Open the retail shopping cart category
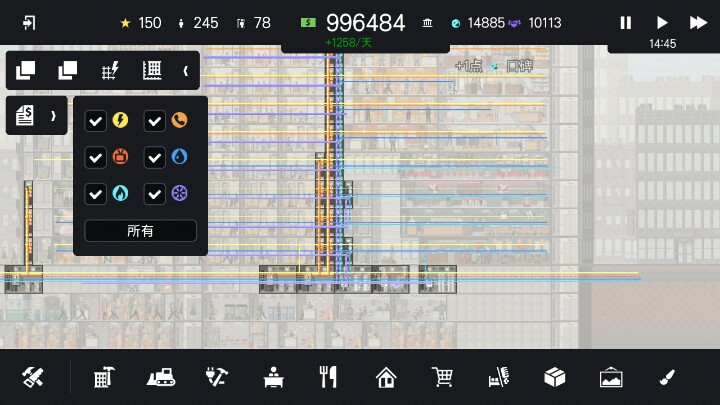Screen dimensions: 720x405 click(441, 377)
